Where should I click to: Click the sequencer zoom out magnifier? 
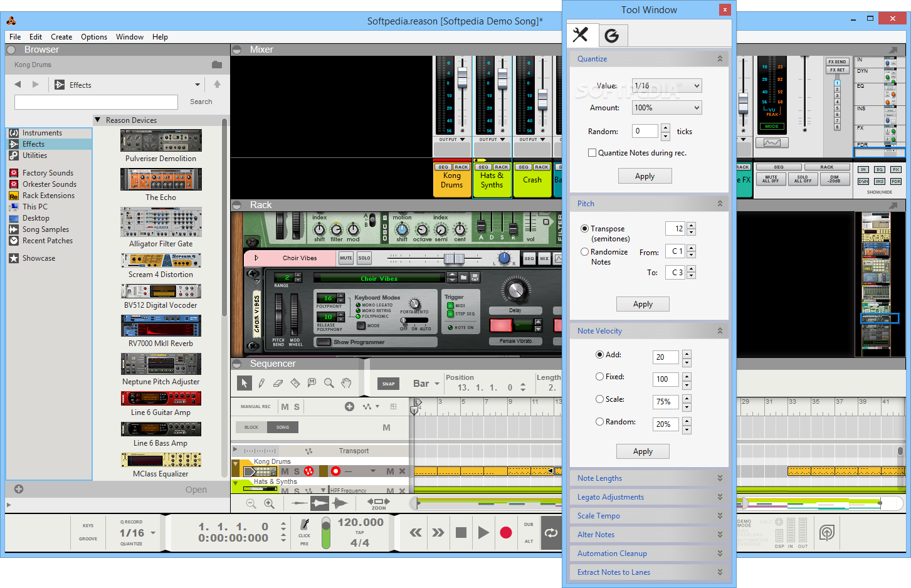[251, 503]
